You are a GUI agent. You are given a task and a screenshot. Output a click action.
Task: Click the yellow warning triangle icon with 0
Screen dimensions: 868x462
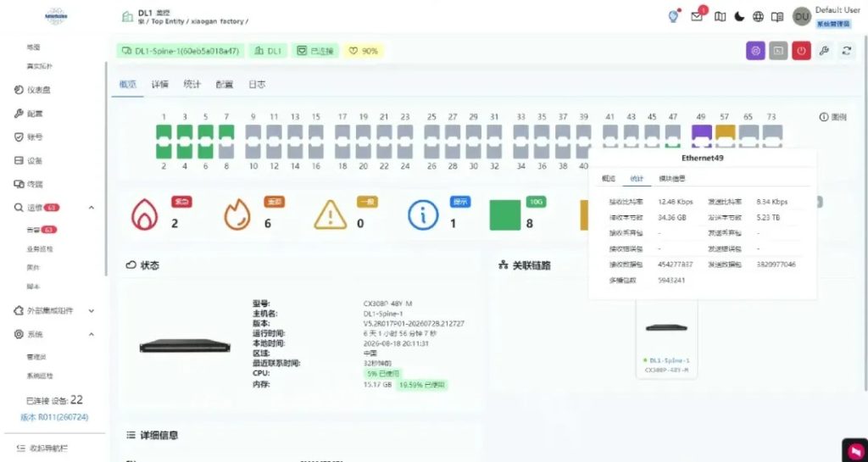coord(331,214)
